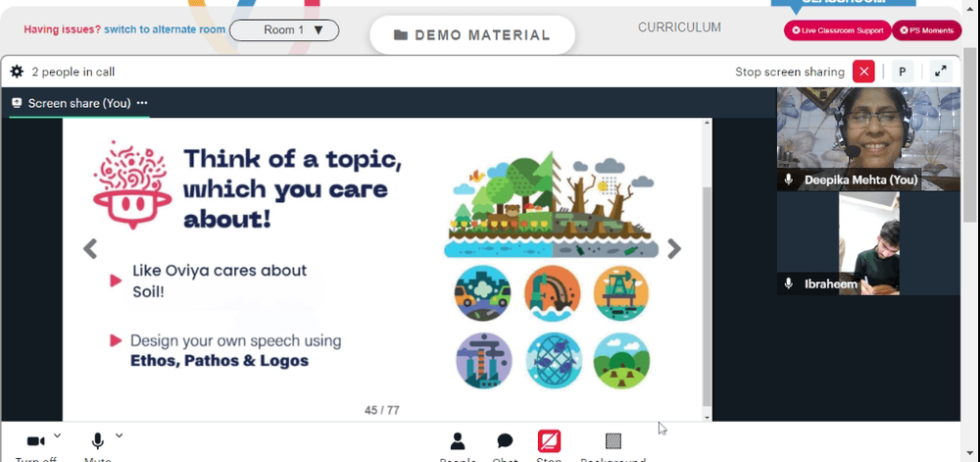Open the People panel
Screen dimensions: 980x462
click(x=458, y=442)
